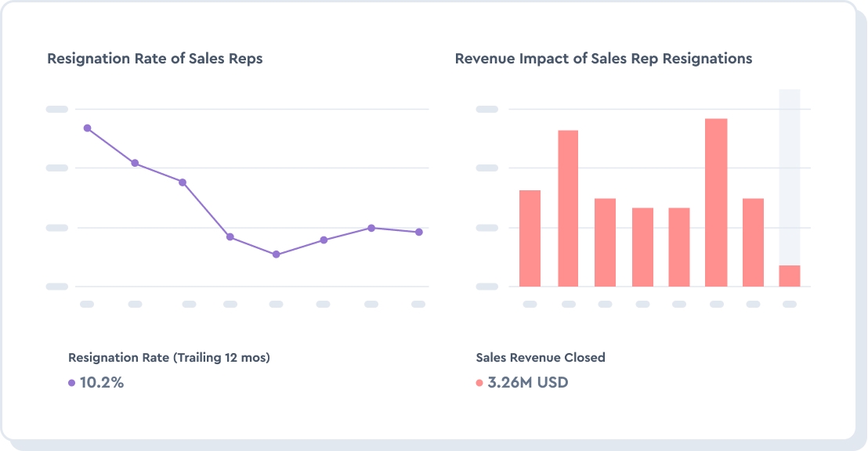Expand the top y-axis label on revenue chart

coord(486,110)
